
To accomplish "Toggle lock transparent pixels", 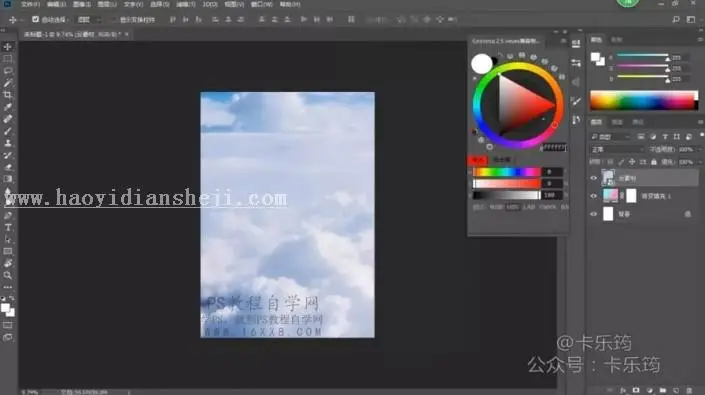I will 610,162.
